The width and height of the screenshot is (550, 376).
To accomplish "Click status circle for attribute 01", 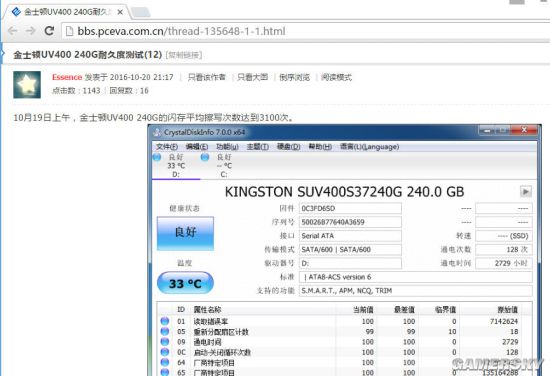I will (165, 321).
